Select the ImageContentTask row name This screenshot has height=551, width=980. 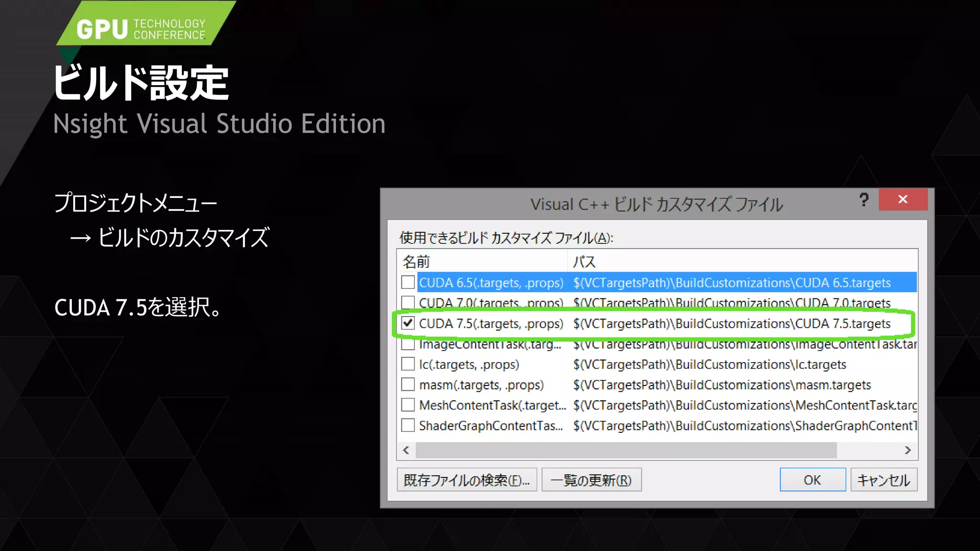pos(490,344)
